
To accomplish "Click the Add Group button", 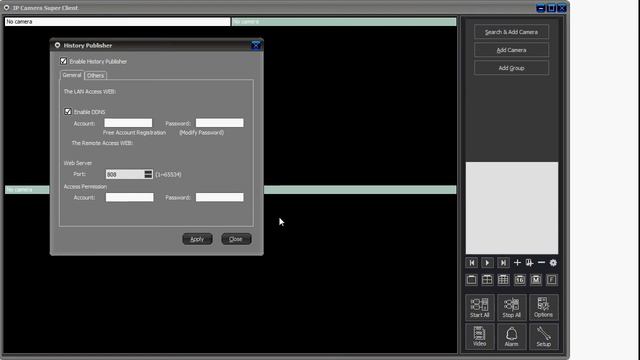I will [511, 68].
